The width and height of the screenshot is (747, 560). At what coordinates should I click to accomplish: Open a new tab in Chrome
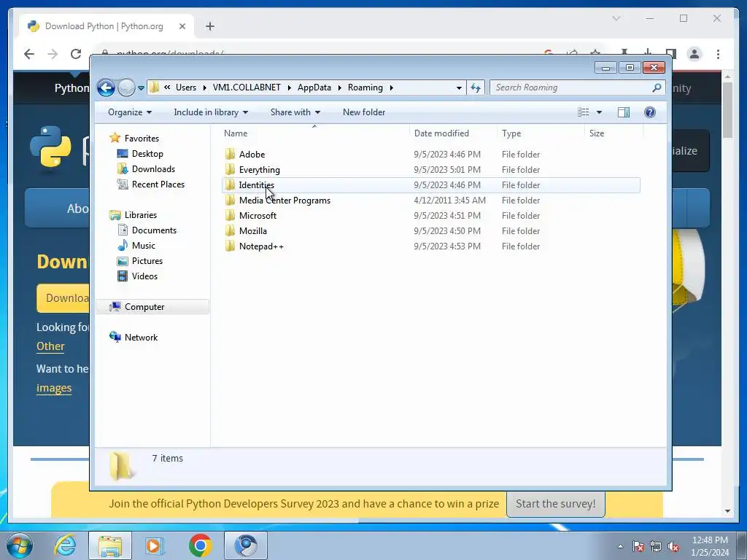pos(209,26)
